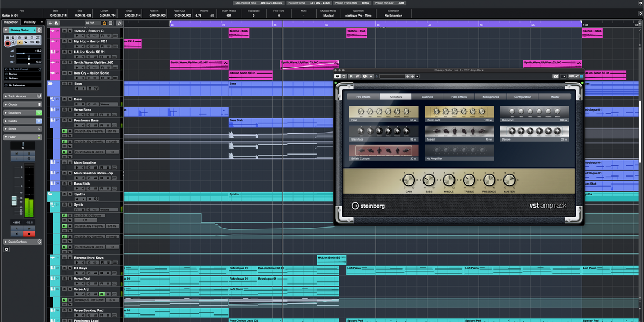
Task: Solo the Main Bassline track
Action: tap(70, 163)
